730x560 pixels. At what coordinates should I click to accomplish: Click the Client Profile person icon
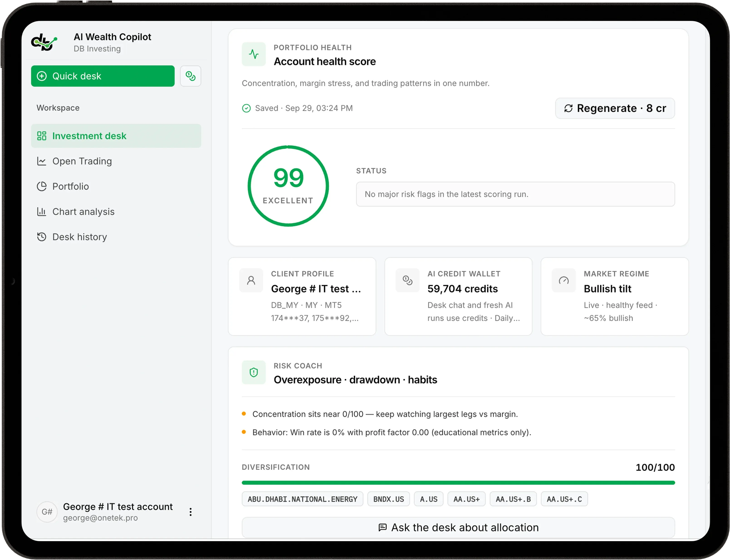coord(251,280)
